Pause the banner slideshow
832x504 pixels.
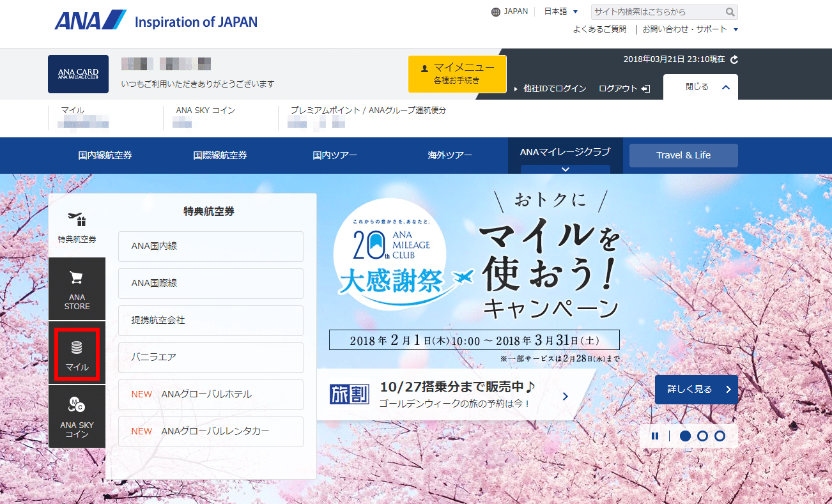(x=655, y=436)
